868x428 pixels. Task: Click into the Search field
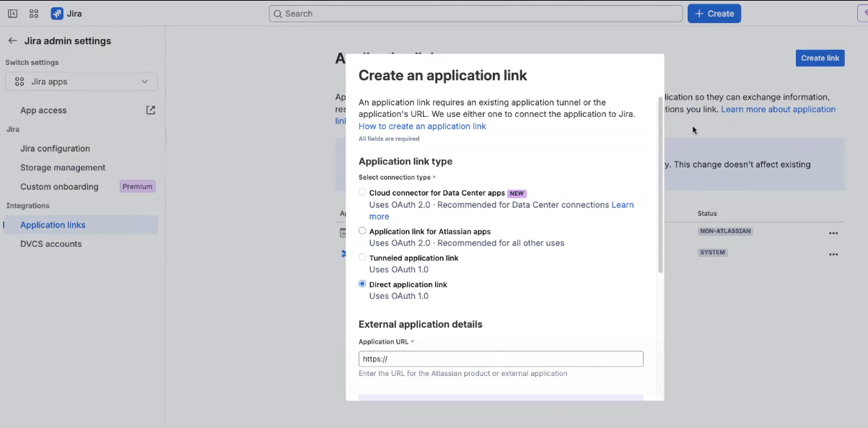(475, 14)
